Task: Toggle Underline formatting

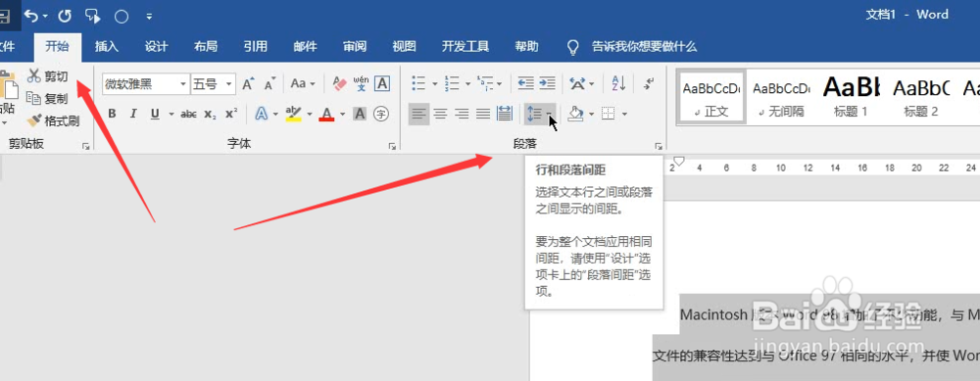Action: coord(155,114)
